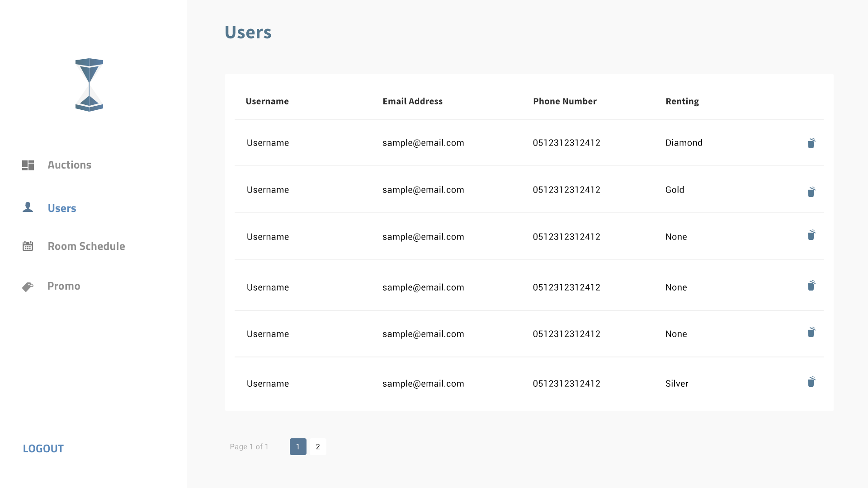Click the phone number in the Diamond row
Screen dimensions: 868x488
(x=566, y=143)
